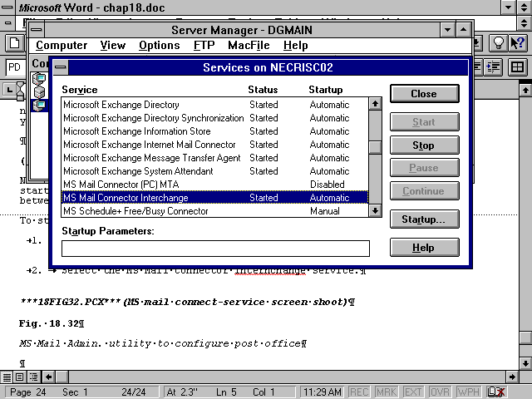Select Microsoft Exchange Directory service
The width and height of the screenshot is (532, 399).
tap(214, 105)
